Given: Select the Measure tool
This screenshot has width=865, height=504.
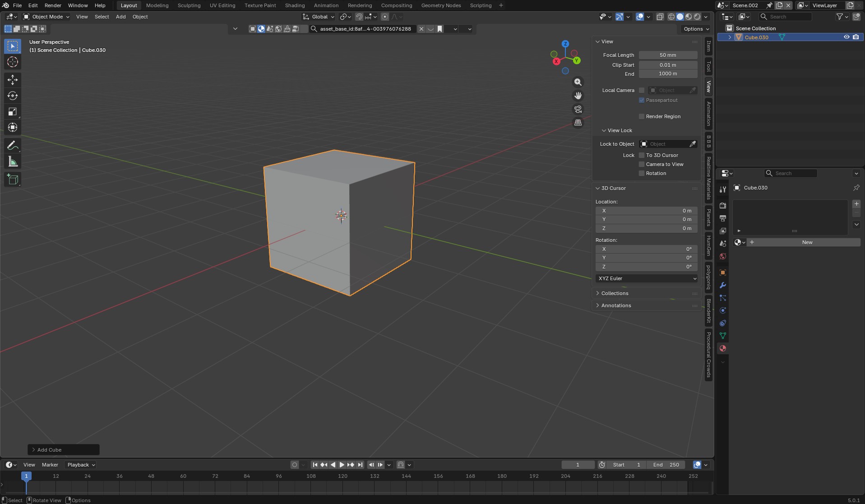Looking at the screenshot, I should tap(13, 162).
